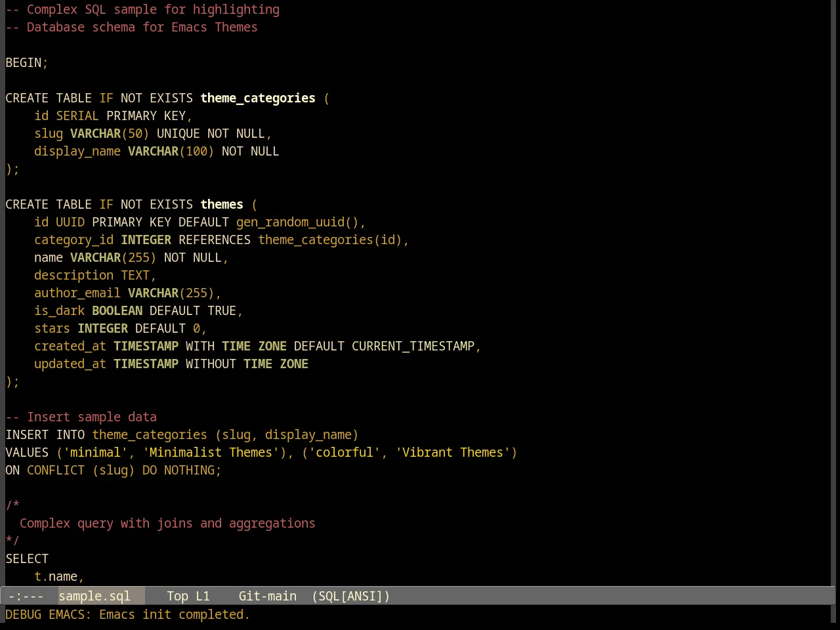
Task: Click VARCHAR(50) on the slug line
Action: [110, 133]
